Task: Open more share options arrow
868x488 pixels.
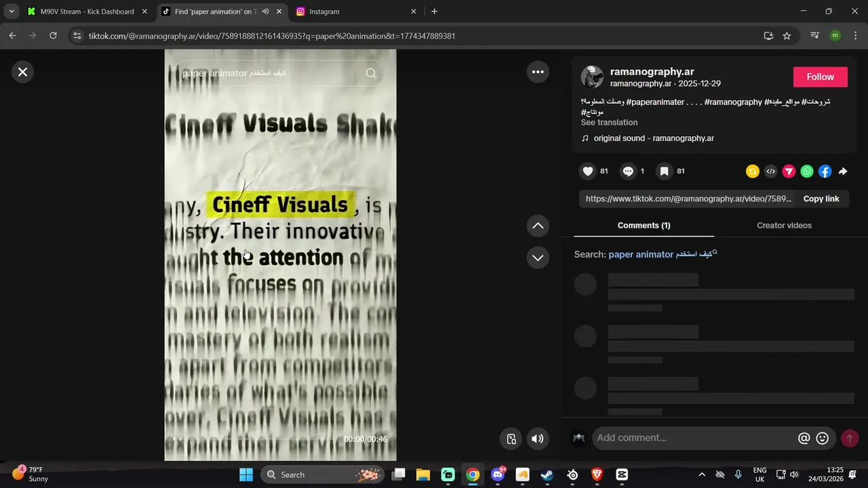Action: 843,171
